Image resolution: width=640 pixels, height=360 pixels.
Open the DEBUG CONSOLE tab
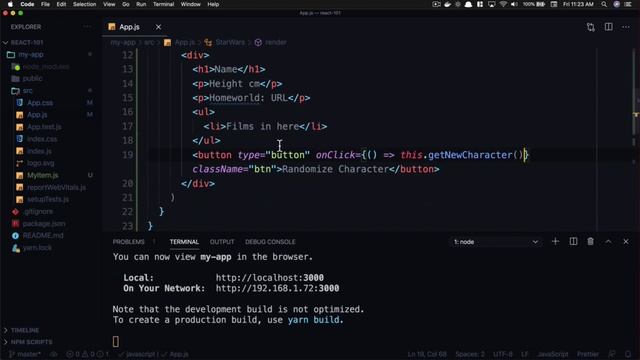270,242
